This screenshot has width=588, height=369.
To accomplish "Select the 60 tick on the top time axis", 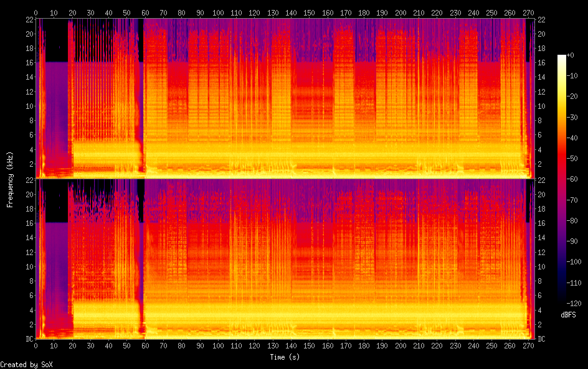I will coord(145,12).
